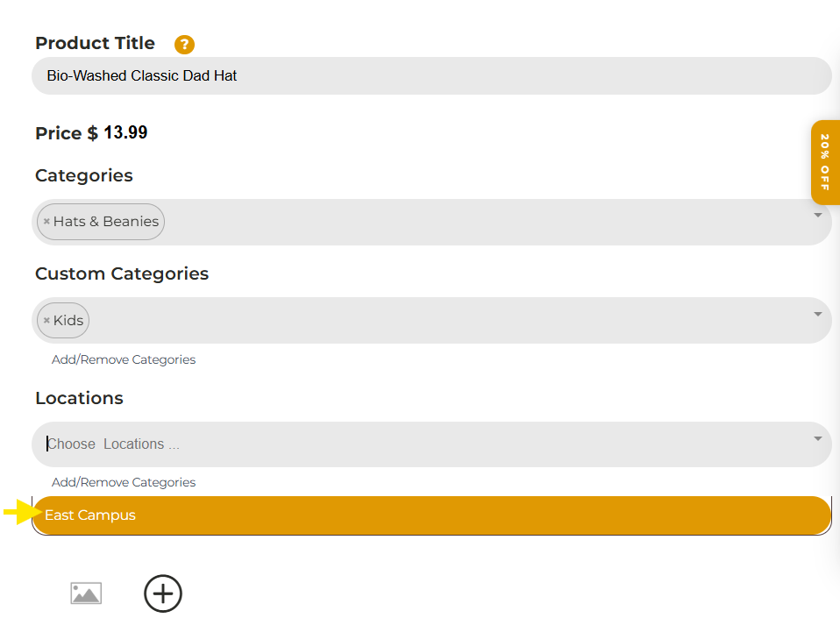The image size is (840, 618).
Task: Expand the Custom Categories dropdown arrow
Action: 817,314
